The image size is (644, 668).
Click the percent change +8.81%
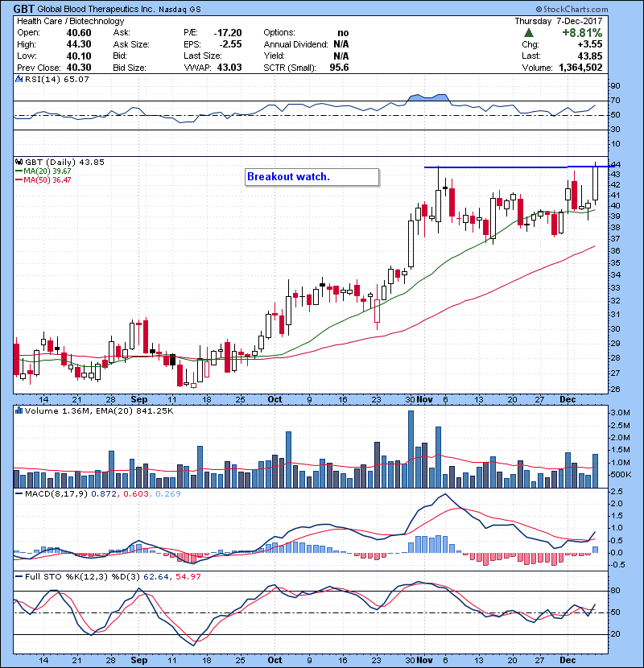click(x=582, y=33)
